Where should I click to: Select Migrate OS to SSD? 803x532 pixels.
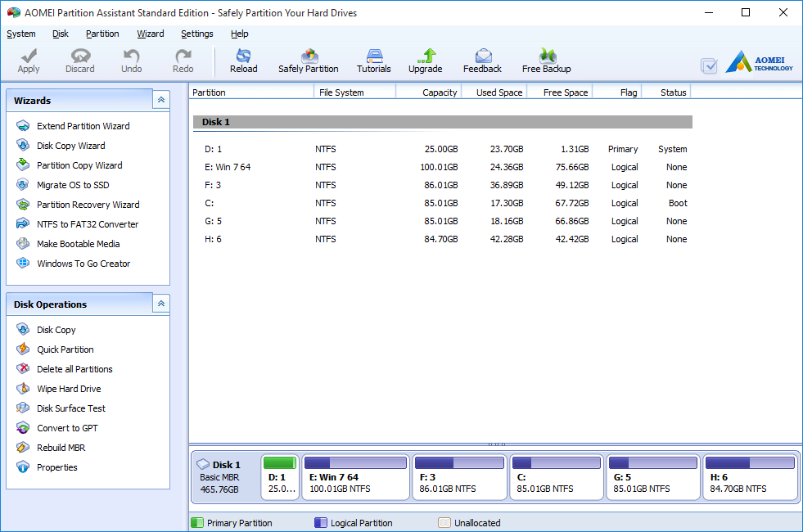tap(73, 185)
